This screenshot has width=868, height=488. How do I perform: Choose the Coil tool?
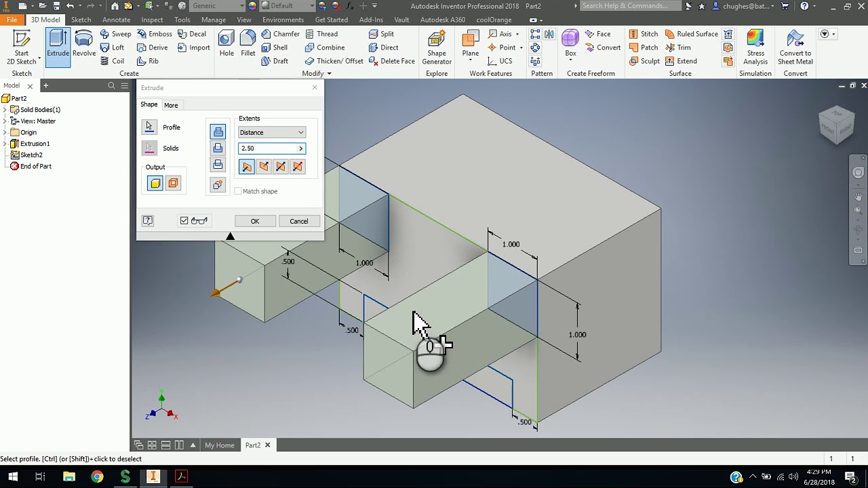point(112,61)
